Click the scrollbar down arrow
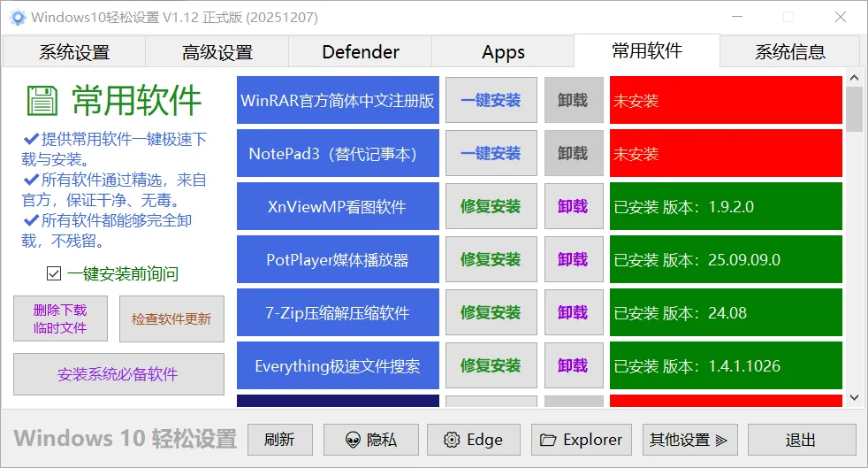868x468 pixels. tap(854, 397)
